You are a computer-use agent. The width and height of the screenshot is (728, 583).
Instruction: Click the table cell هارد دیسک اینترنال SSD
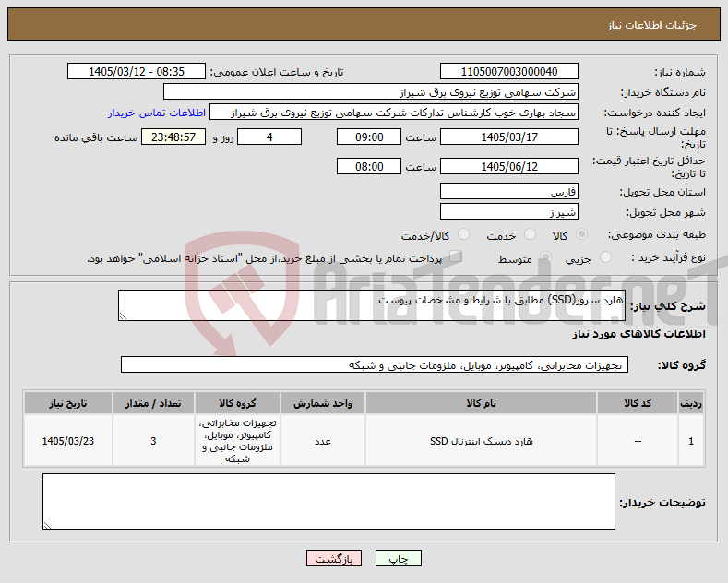coord(481,441)
